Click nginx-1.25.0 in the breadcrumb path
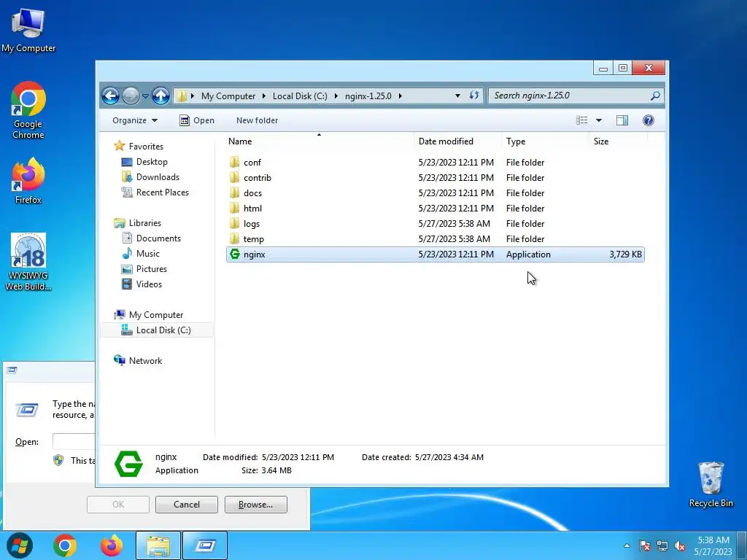 coord(368,96)
